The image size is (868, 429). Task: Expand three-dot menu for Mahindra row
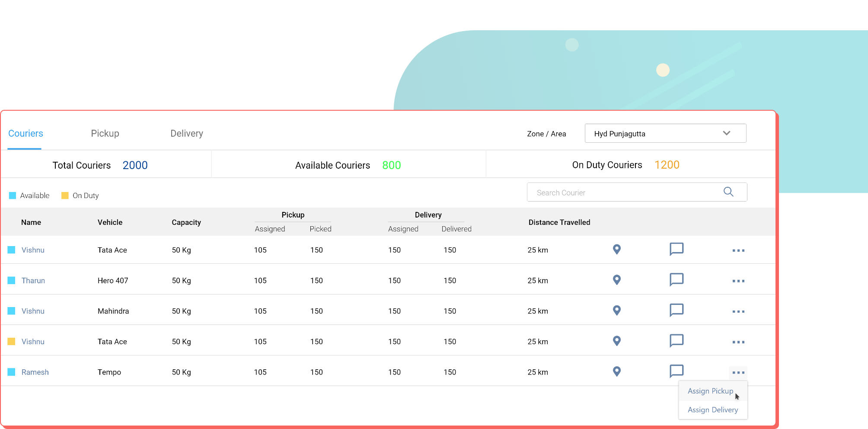[738, 311]
